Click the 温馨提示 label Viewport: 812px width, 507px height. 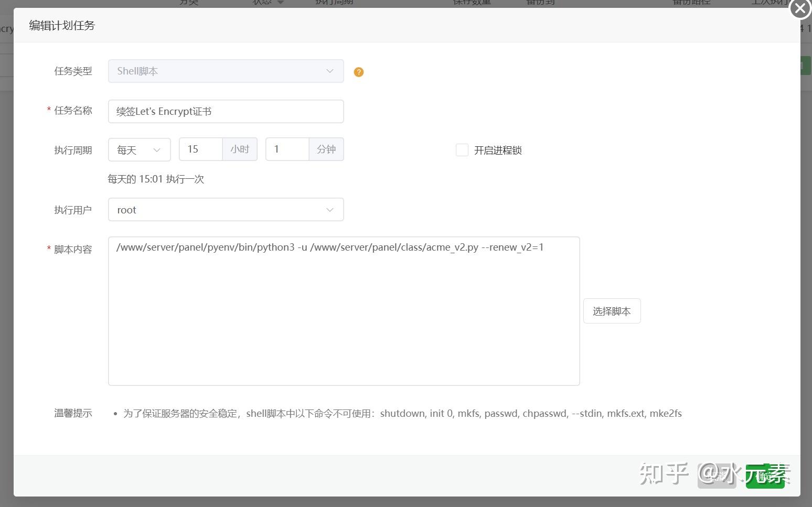73,413
